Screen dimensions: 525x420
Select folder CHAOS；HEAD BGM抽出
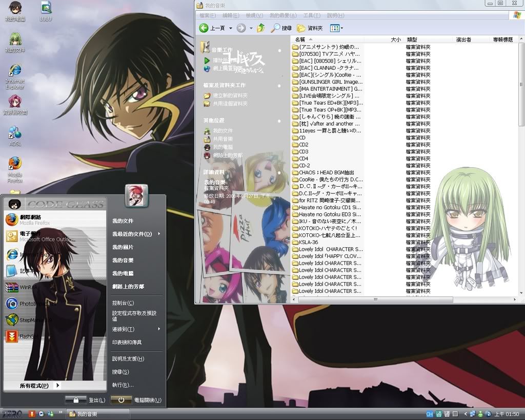[x=323, y=172]
